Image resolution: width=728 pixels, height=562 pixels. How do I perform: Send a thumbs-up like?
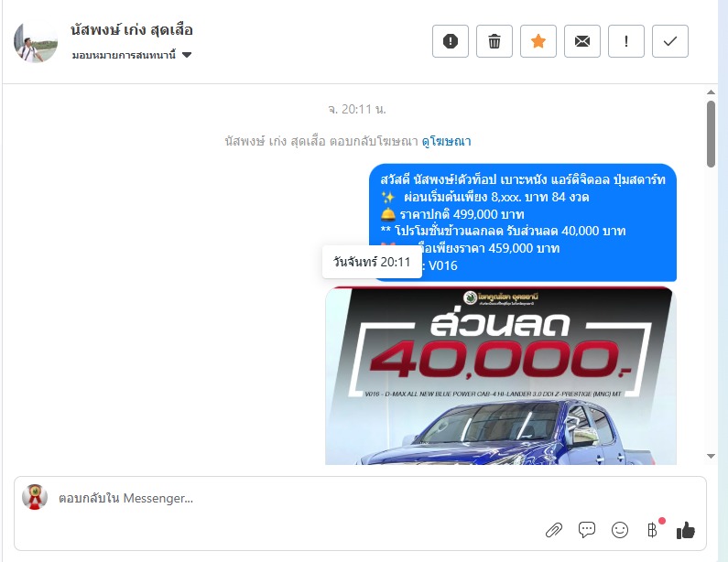click(x=686, y=530)
